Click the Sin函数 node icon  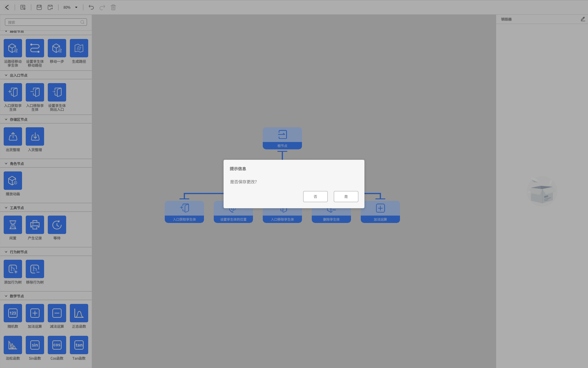click(x=35, y=345)
